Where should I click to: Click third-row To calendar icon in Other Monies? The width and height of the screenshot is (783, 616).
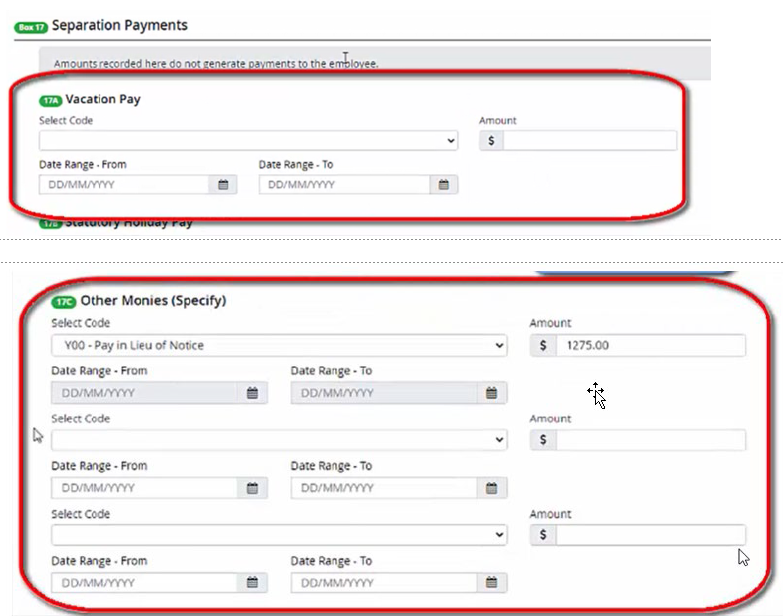[491, 583]
